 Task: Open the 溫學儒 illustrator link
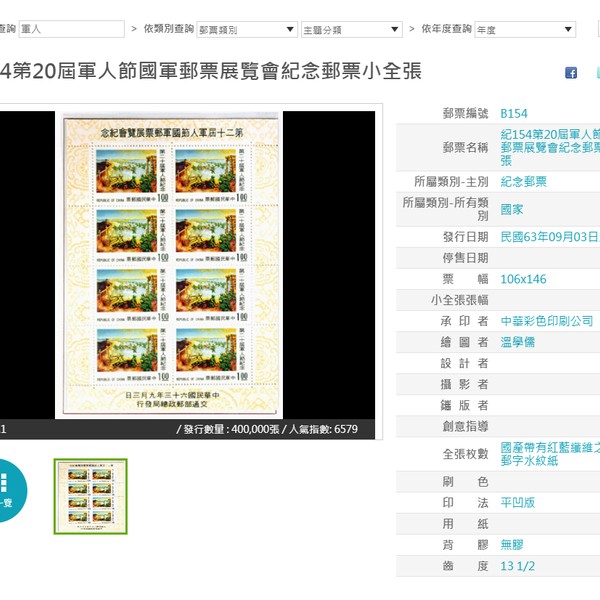point(517,342)
